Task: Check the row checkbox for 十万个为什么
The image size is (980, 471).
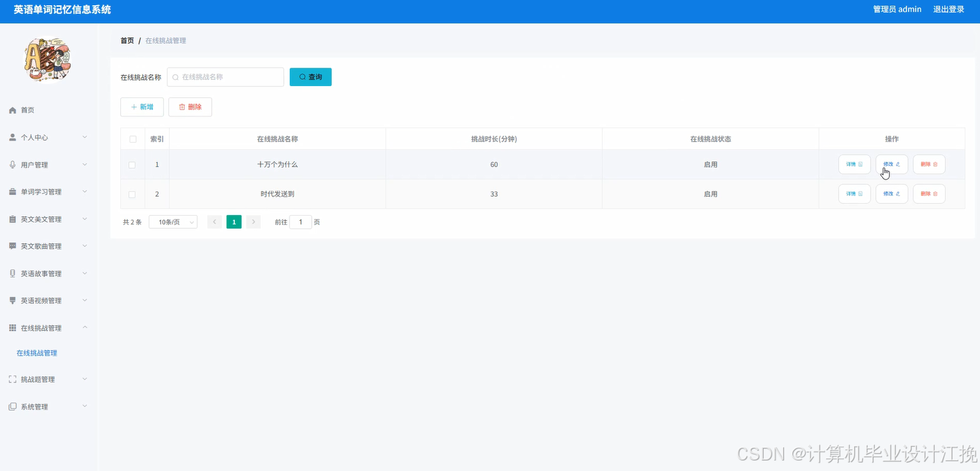Action: [x=132, y=165]
